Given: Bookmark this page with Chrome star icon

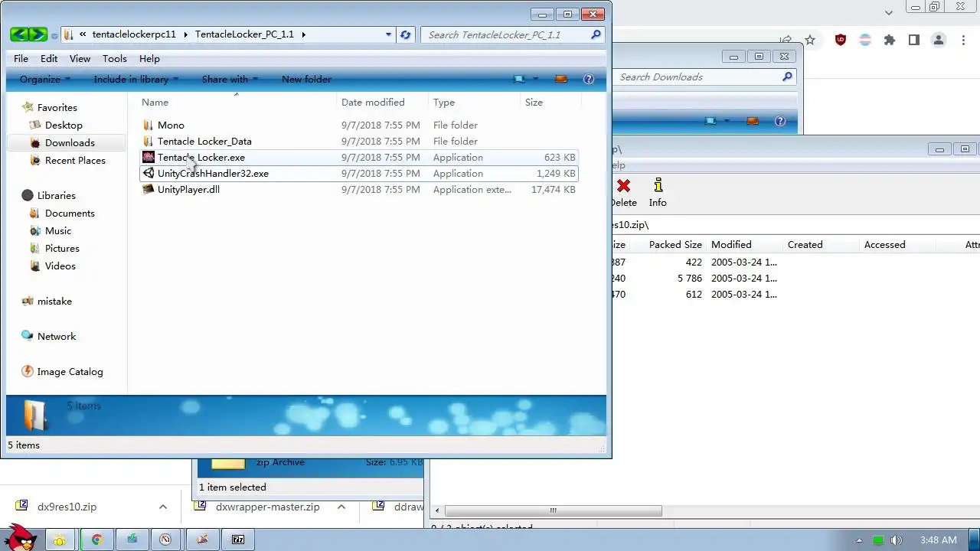Looking at the screenshot, I should point(810,40).
